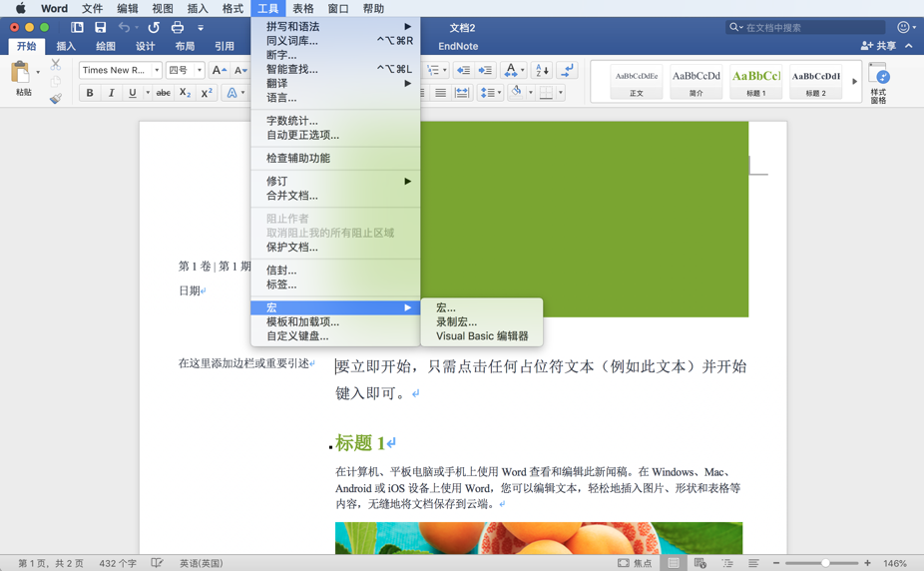
Task: Click the justify alignment icon
Action: pos(440,93)
